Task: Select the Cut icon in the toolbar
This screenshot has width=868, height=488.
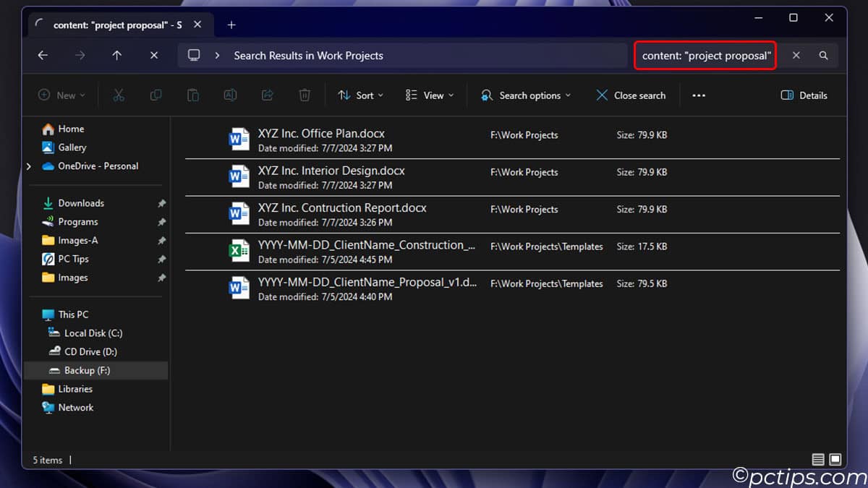Action: click(119, 95)
